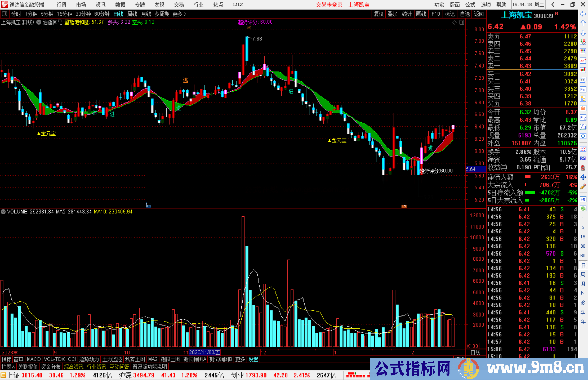The height and width of the screenshot is (380, 588).
Task: Toggle the left panel button beside 分时
Action: (x=4, y=14)
